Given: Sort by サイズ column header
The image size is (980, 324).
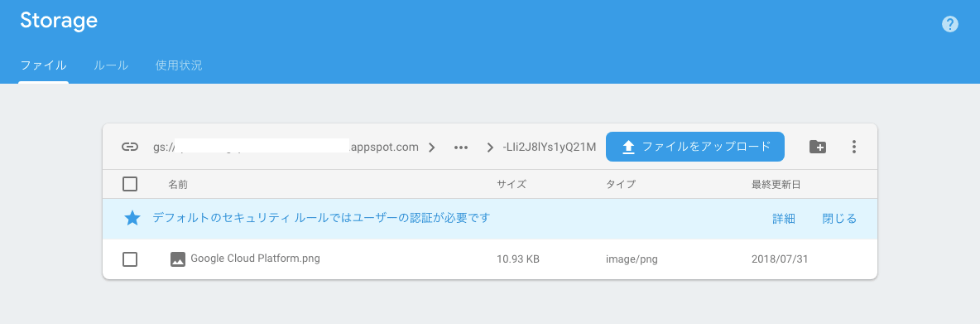Looking at the screenshot, I should (x=512, y=185).
